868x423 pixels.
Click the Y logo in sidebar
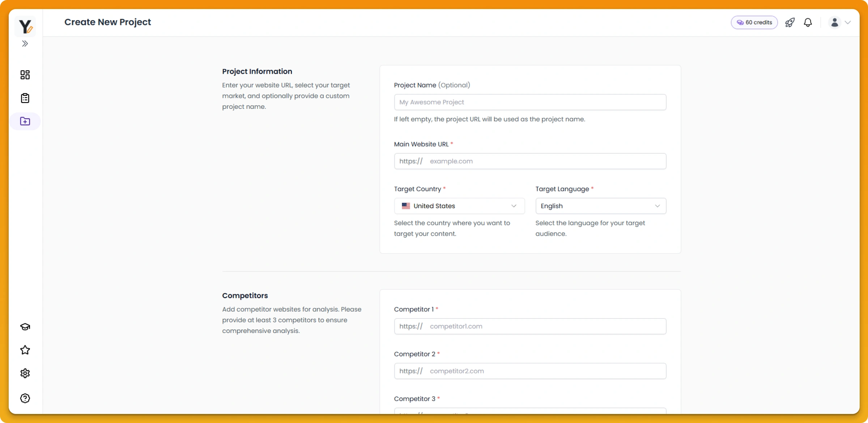click(x=25, y=26)
